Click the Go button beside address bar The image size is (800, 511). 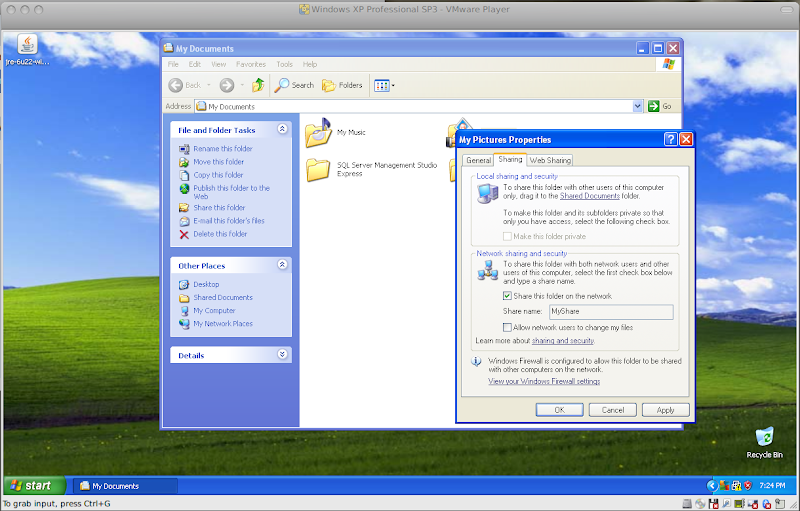coord(659,106)
